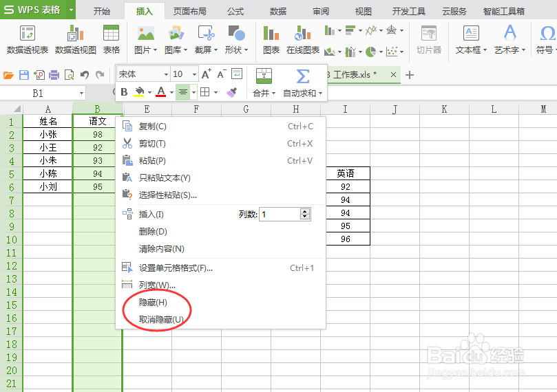
Task: Expand the fill color dropdown arrow
Action: pyautogui.click(x=149, y=93)
